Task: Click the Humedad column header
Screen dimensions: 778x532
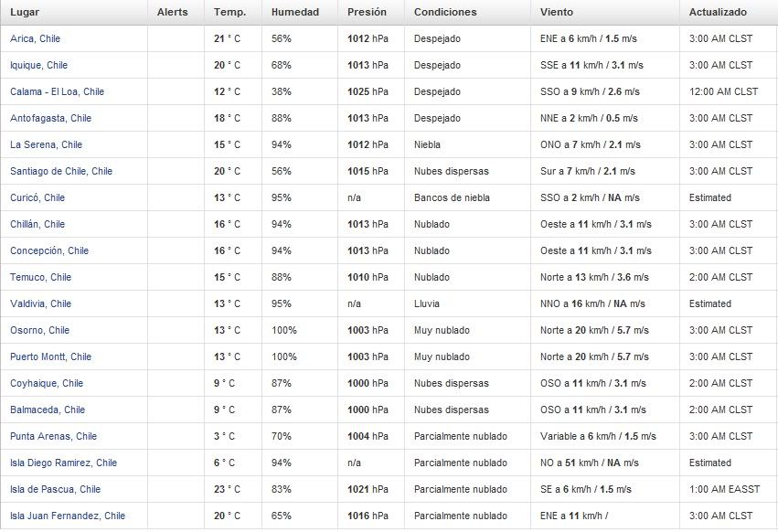Action: point(294,13)
